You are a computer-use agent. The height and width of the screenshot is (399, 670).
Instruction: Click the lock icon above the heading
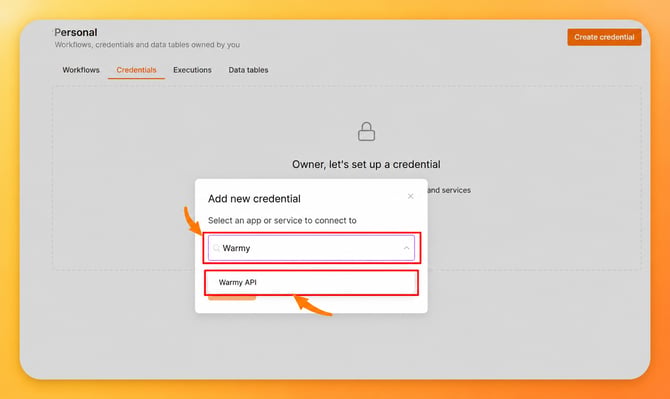pyautogui.click(x=366, y=132)
